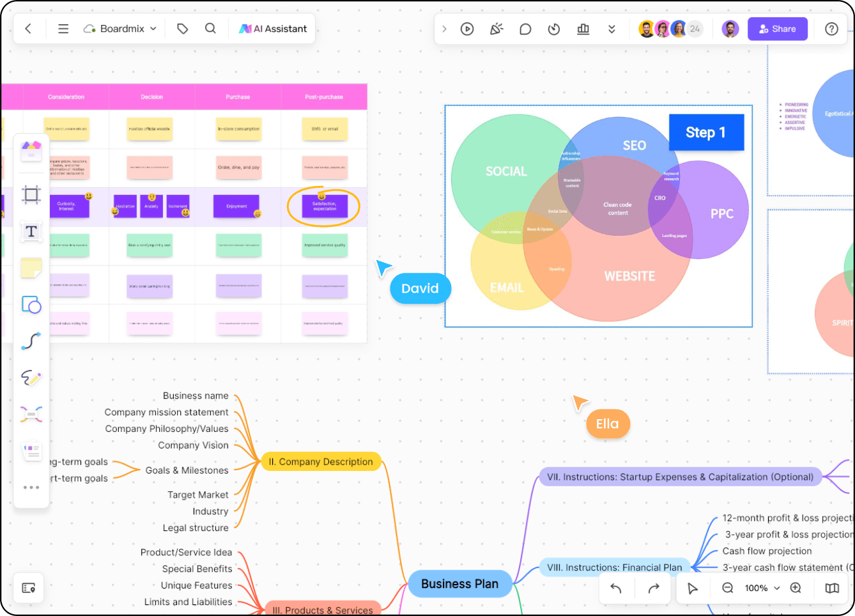Click the Target Market item
Image resolution: width=855 pixels, height=616 pixels.
(198, 495)
